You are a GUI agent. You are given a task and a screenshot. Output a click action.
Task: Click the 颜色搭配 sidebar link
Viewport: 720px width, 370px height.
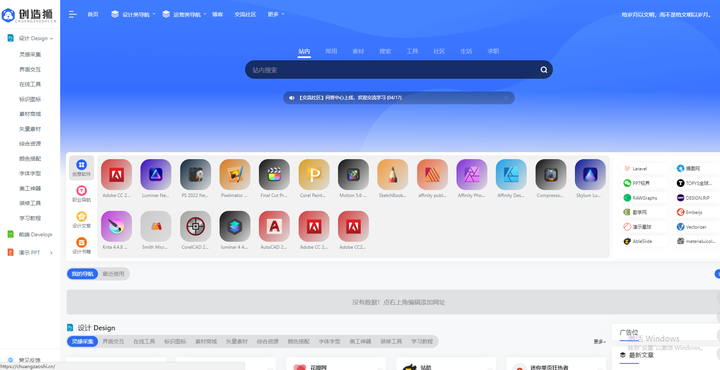pyautogui.click(x=30, y=158)
